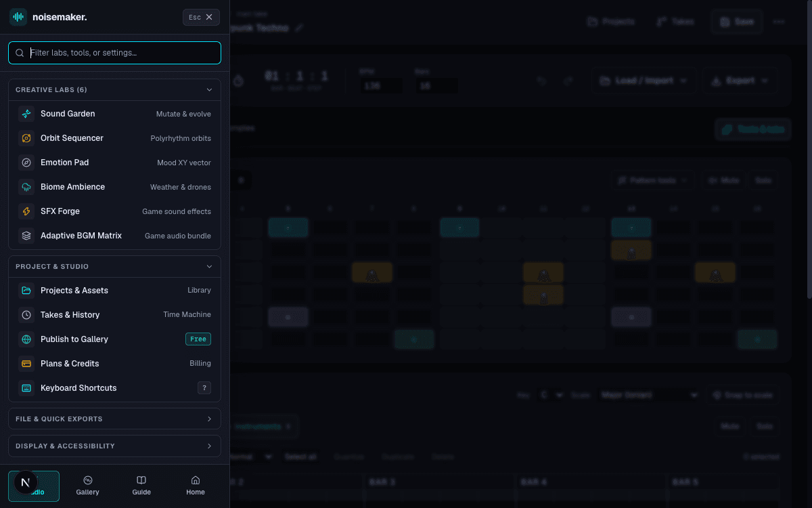Open Projects from the top header
Image resolution: width=812 pixels, height=508 pixels.
click(611, 22)
